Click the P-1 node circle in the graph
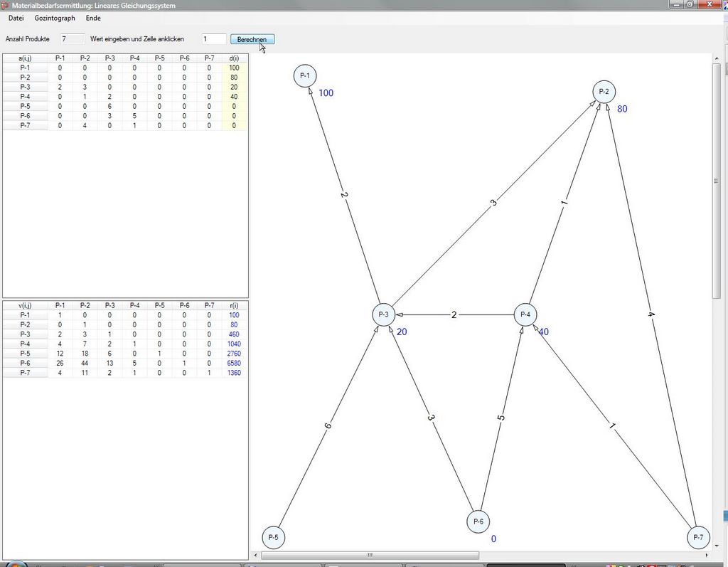This screenshot has height=567, width=728. tap(305, 75)
